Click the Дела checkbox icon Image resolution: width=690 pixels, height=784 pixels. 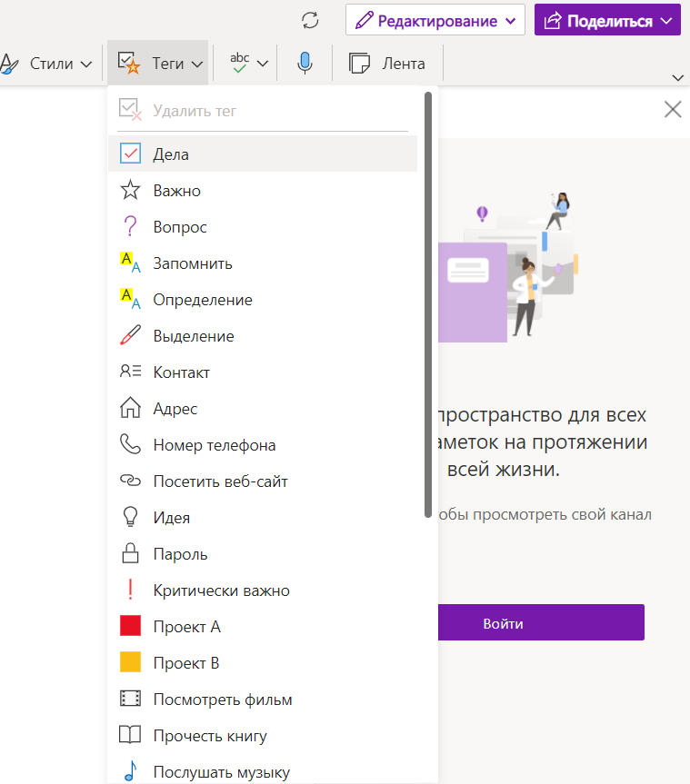(131, 154)
